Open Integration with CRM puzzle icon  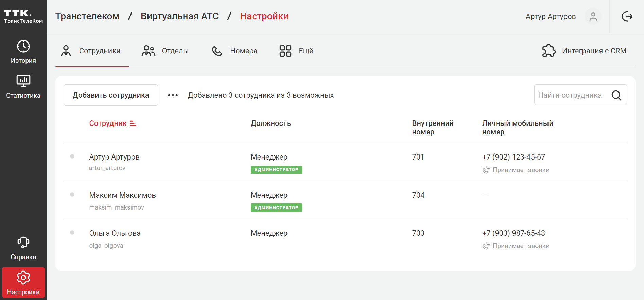[549, 51]
